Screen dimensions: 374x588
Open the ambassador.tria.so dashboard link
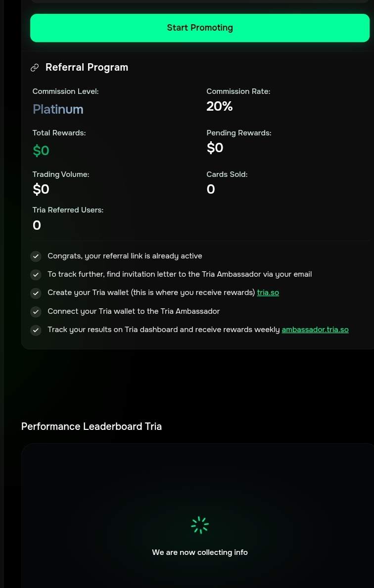tap(315, 330)
